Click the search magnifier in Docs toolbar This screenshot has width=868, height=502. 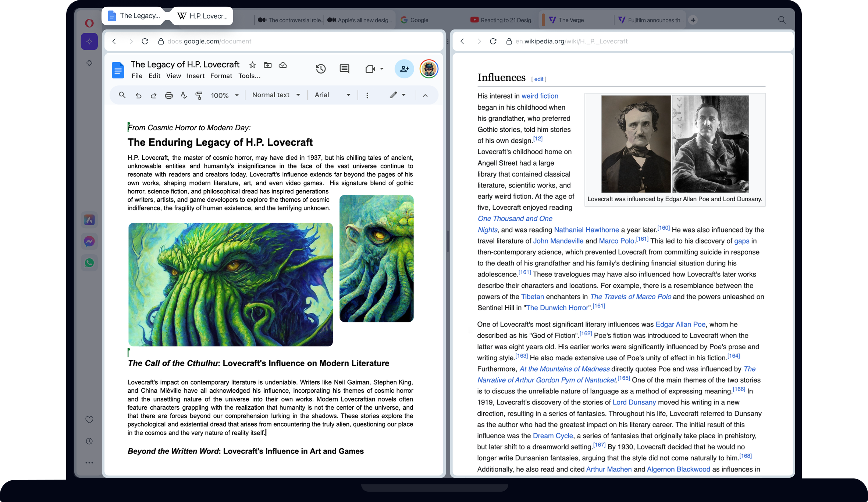122,95
